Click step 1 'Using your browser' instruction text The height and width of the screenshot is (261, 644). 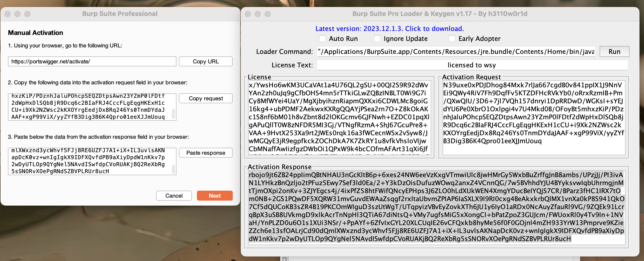pyautogui.click(x=65, y=46)
